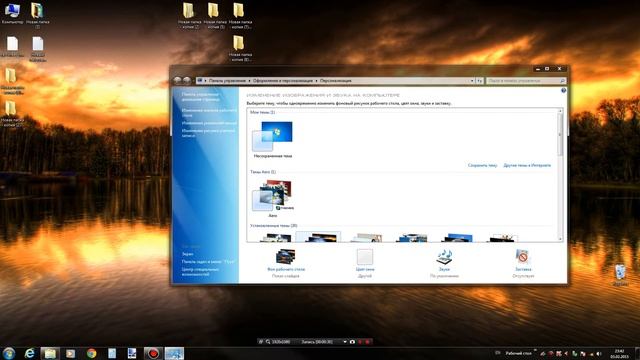Click the theme list scrollbar thumb
Image resolution: width=640 pixels, height=360 pixels.
point(560,135)
